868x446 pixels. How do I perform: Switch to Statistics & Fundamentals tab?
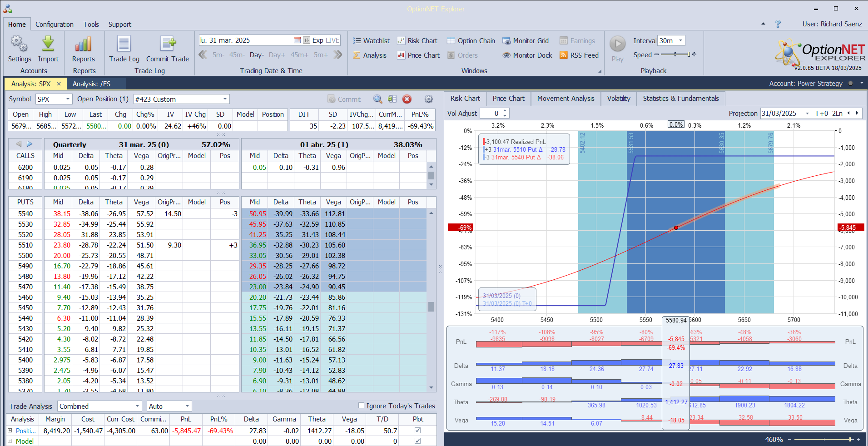[x=681, y=99]
